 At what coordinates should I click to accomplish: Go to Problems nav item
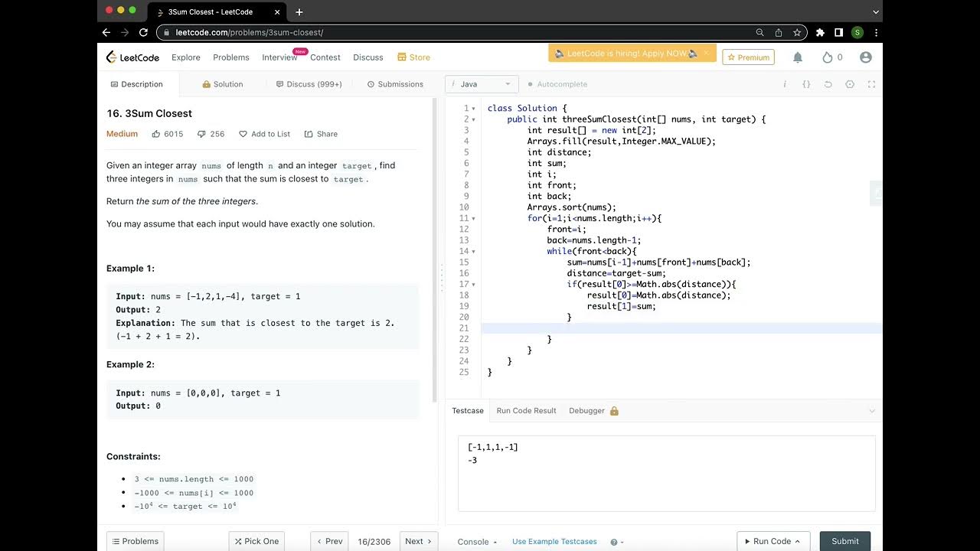click(231, 57)
